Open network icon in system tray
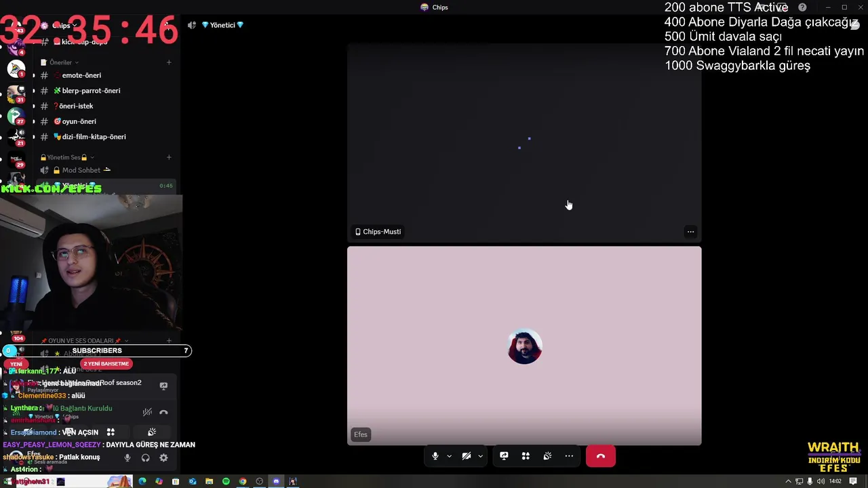This screenshot has height=488, width=868. click(799, 482)
